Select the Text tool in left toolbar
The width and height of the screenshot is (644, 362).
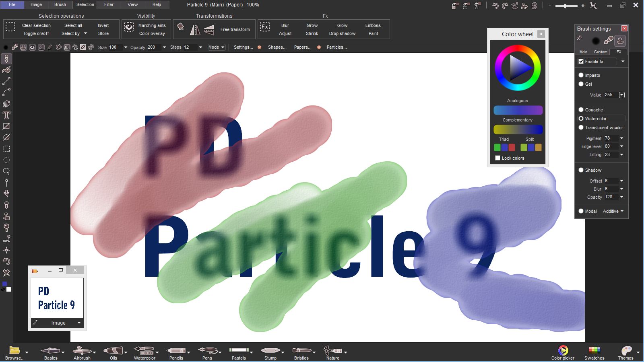coord(6,115)
